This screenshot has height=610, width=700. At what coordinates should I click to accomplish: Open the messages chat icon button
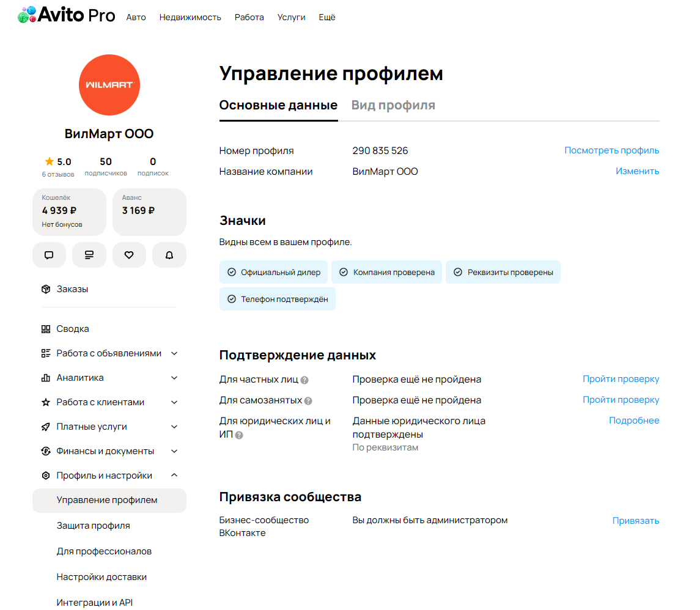[x=49, y=255]
